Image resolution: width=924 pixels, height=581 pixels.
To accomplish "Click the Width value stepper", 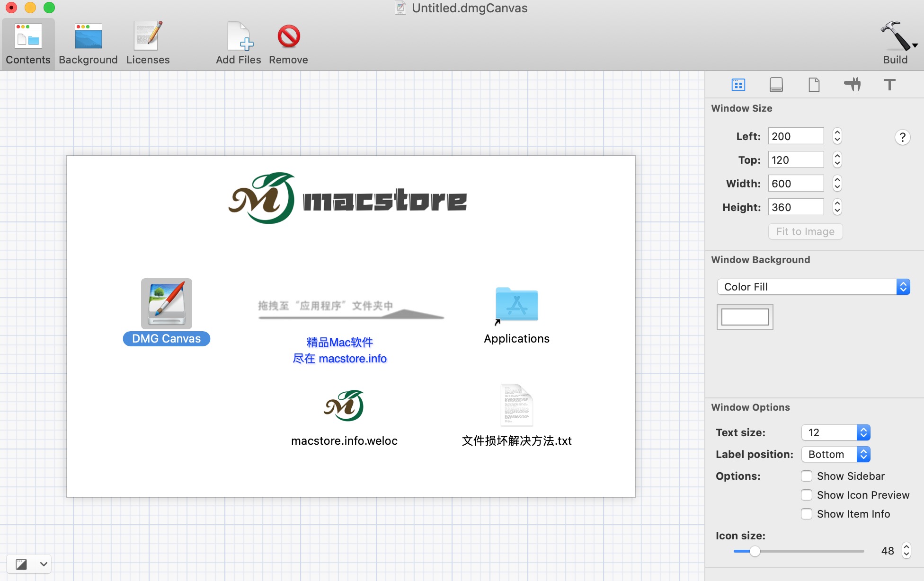I will 837,184.
